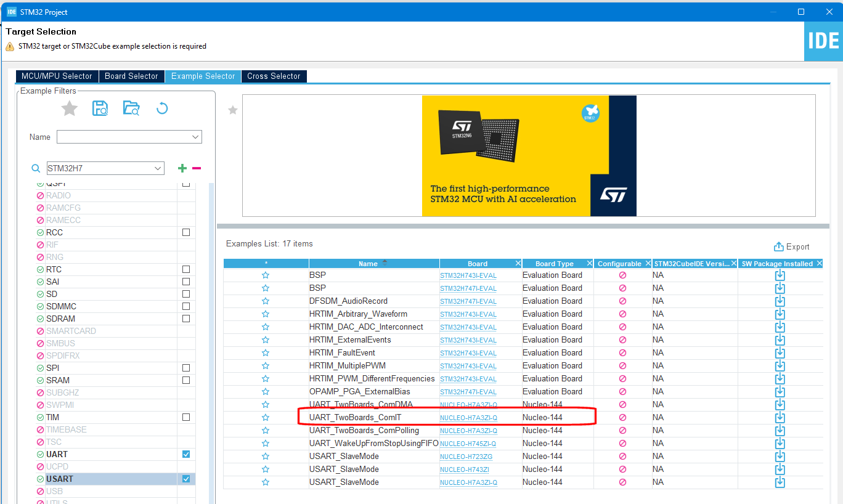843x504 pixels.
Task: Add a new search criterion with plus icon
Action: 182,168
